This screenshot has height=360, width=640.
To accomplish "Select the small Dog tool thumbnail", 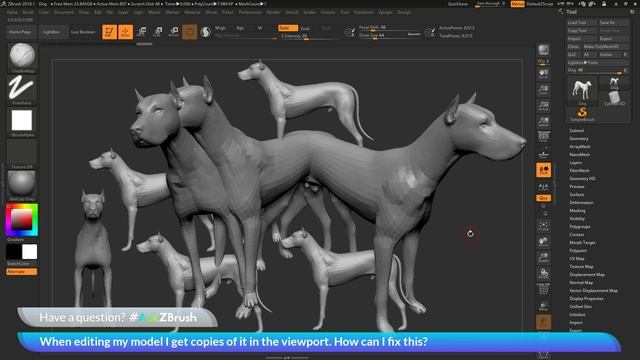I will (x=614, y=84).
